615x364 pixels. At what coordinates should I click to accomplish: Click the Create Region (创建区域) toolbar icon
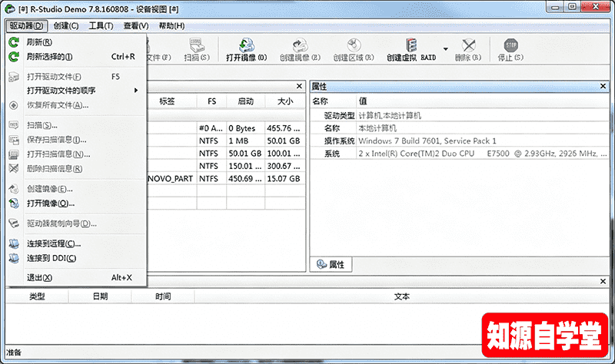click(x=354, y=45)
